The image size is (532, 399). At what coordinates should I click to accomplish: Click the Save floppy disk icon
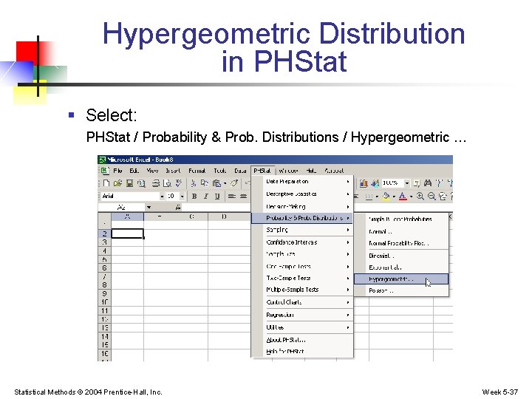pos(129,183)
